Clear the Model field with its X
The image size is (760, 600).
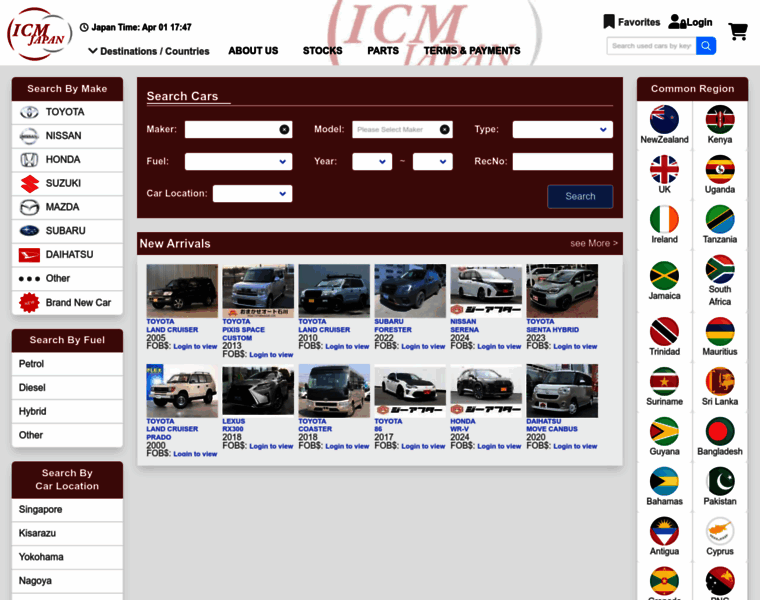click(444, 129)
